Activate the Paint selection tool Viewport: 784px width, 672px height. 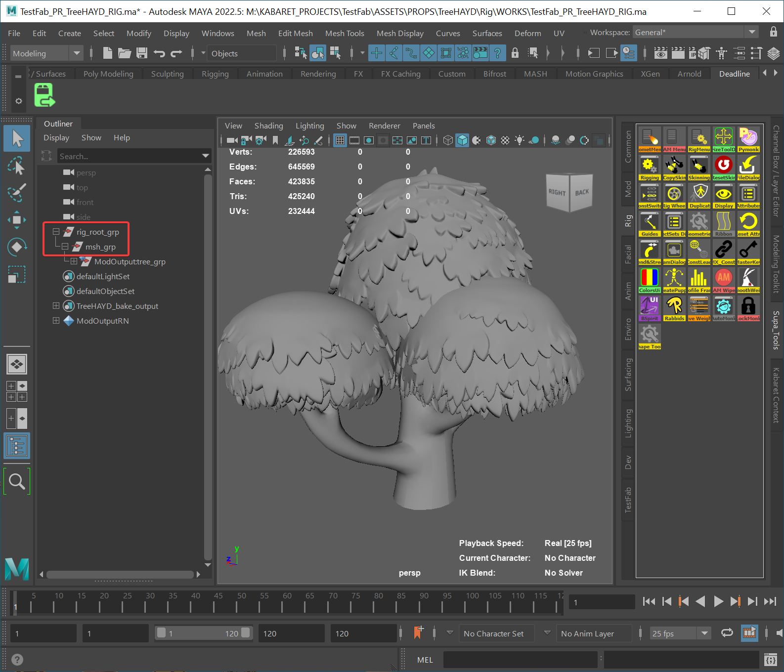pyautogui.click(x=17, y=193)
